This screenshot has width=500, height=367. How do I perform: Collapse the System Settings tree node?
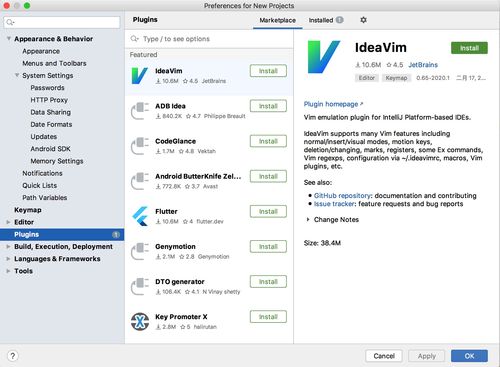[x=17, y=75]
